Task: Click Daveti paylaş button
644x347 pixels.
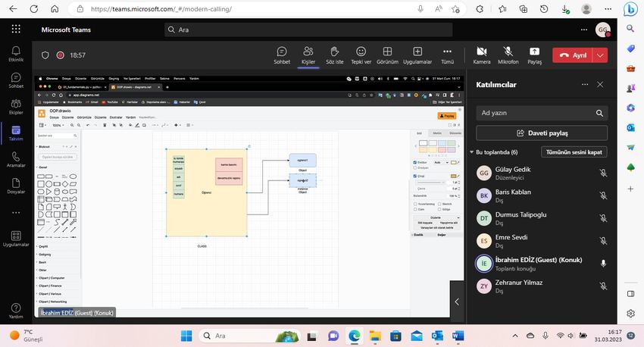Action: point(542,133)
